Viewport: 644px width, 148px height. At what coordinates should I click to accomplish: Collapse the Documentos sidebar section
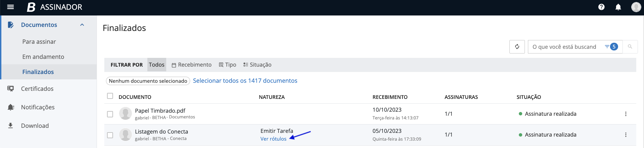pyautogui.click(x=82, y=25)
